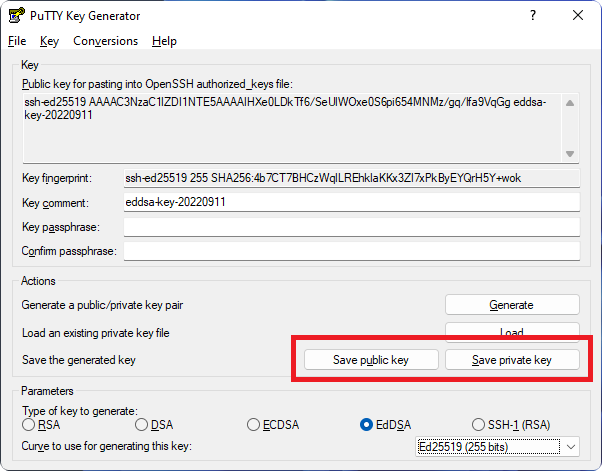Click the 'Confirm passphrase:' label
Image resolution: width=602 pixels, height=471 pixels.
pos(69,251)
